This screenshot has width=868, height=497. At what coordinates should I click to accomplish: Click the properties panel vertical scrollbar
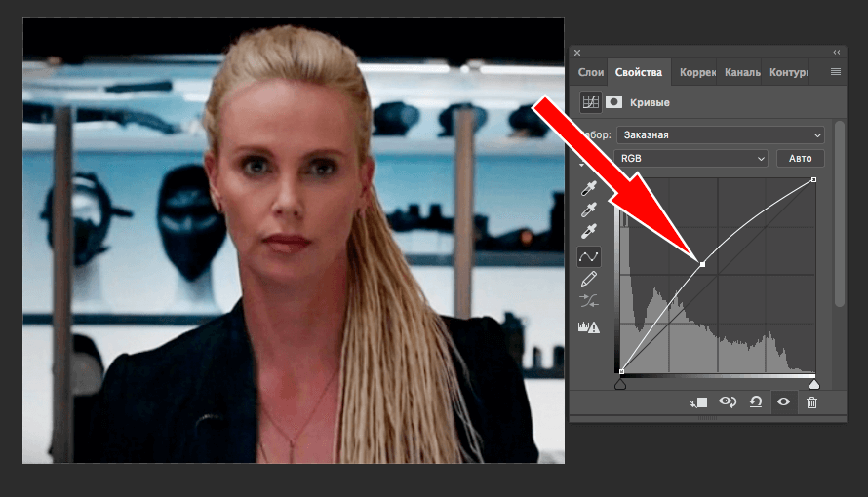point(839,213)
